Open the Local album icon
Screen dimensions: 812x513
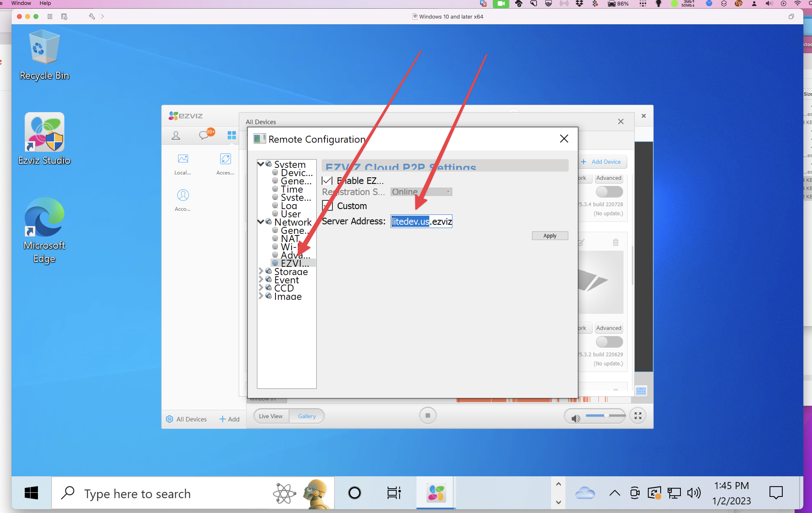pos(183,159)
